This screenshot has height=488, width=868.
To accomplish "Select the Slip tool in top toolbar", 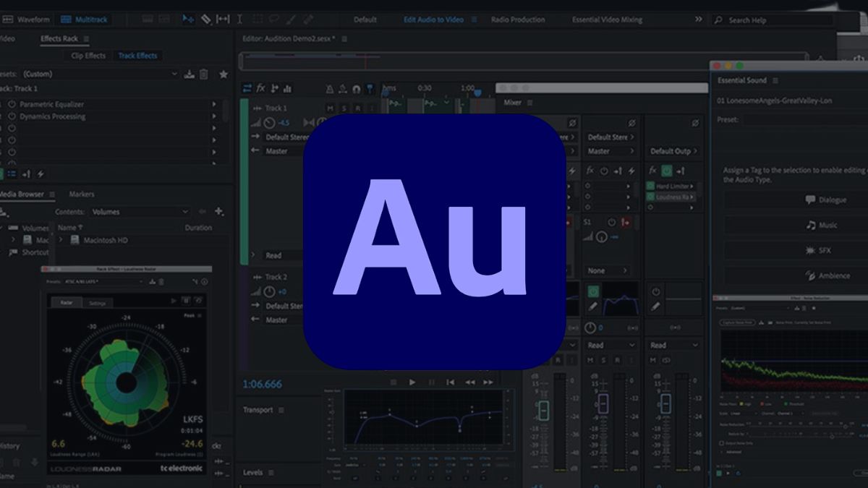I will tap(223, 20).
